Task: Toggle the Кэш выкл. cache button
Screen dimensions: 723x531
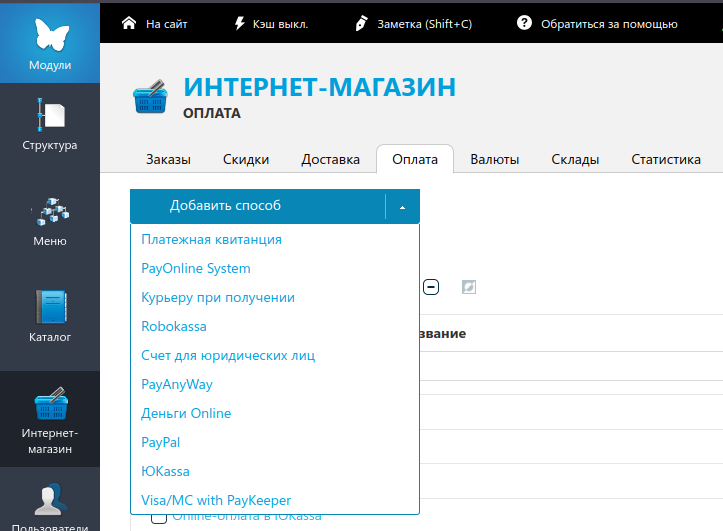Action: (270, 23)
